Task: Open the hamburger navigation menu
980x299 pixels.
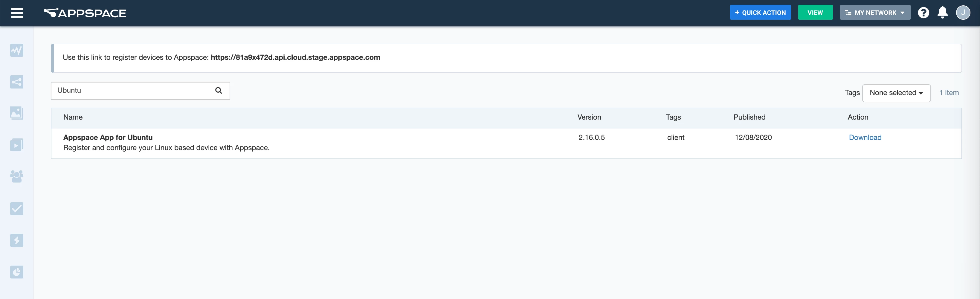Action: 17,13
